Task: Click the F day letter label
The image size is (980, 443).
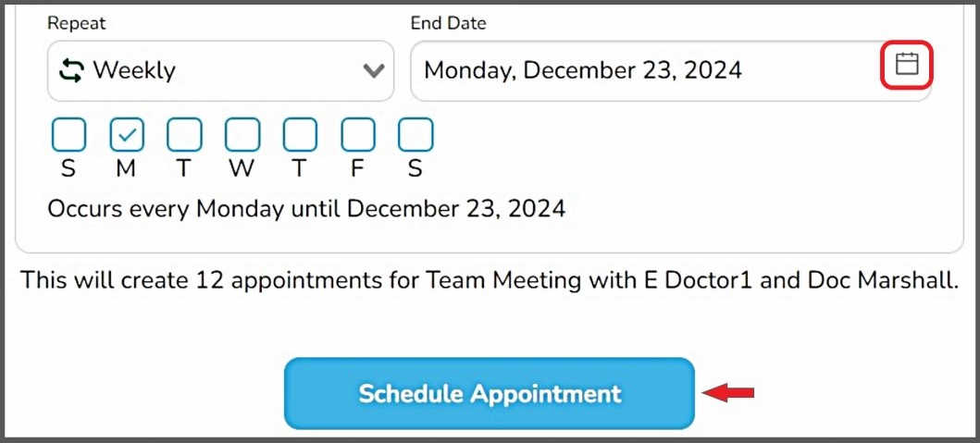Action: pyautogui.click(x=358, y=168)
